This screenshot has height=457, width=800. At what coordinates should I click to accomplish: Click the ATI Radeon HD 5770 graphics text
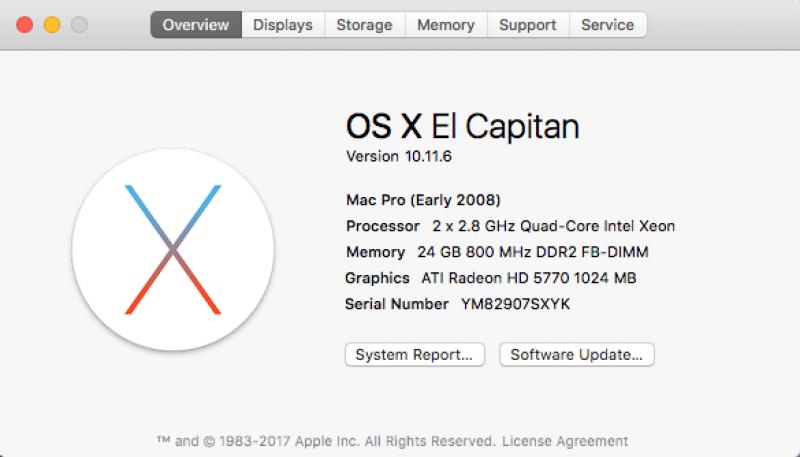click(529, 278)
